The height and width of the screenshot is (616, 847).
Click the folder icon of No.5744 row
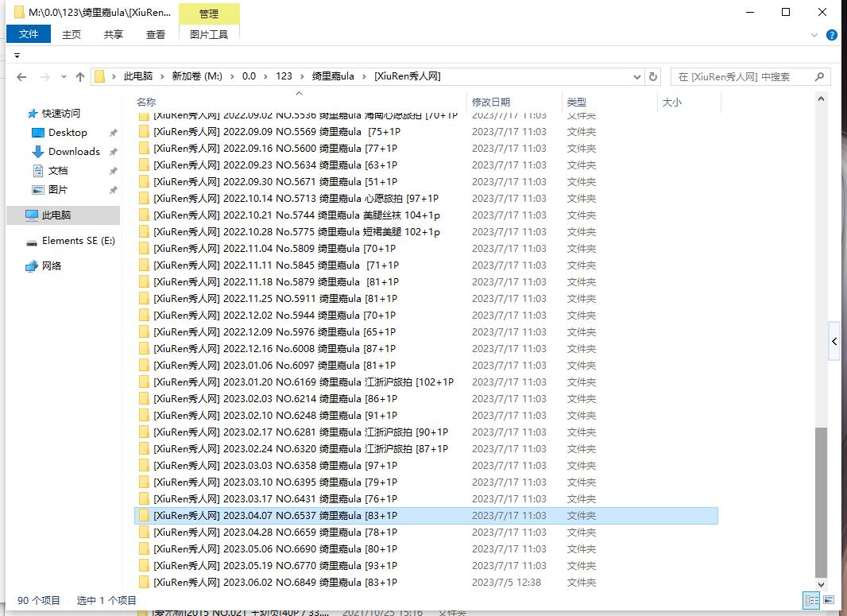point(144,215)
